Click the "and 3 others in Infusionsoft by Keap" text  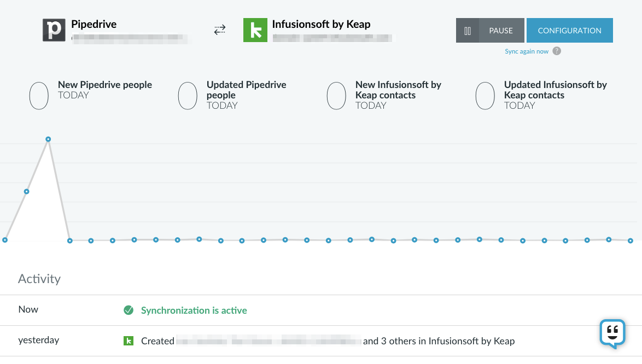tap(439, 341)
